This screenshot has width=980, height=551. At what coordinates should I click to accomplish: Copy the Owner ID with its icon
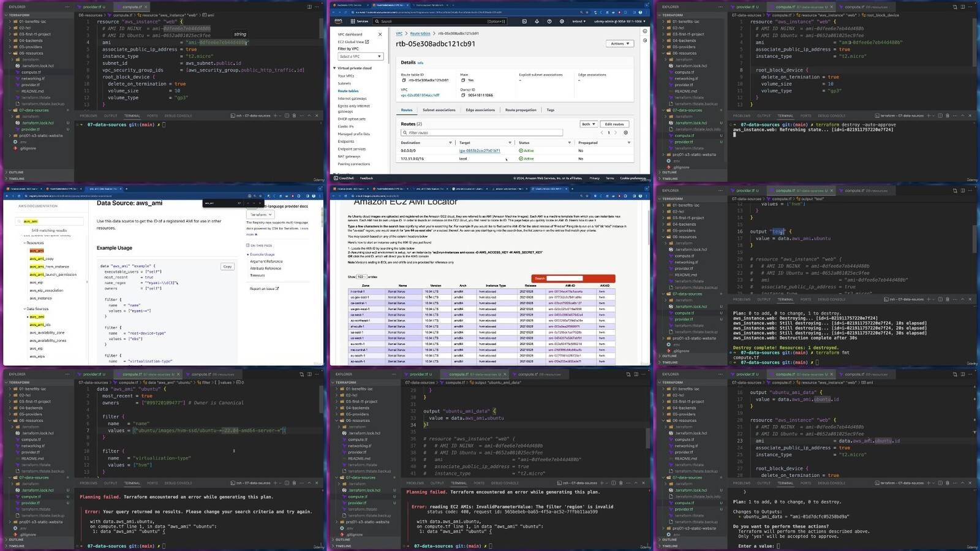[x=462, y=96]
